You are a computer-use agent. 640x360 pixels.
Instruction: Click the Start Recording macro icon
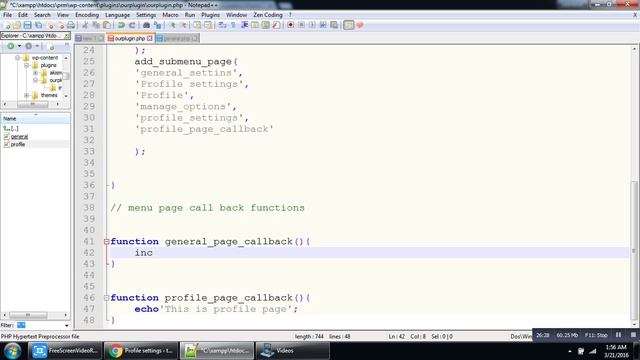click(x=291, y=25)
